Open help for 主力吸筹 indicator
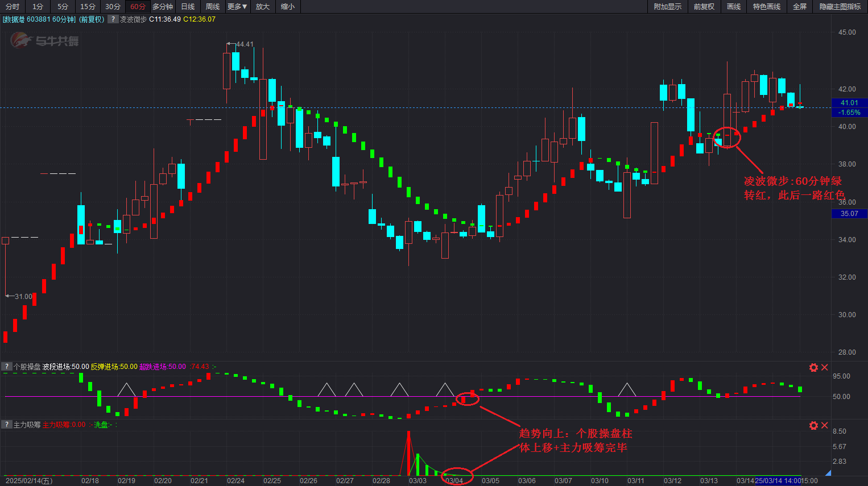Image resolution: width=868 pixels, height=486 pixels. pyautogui.click(x=7, y=425)
